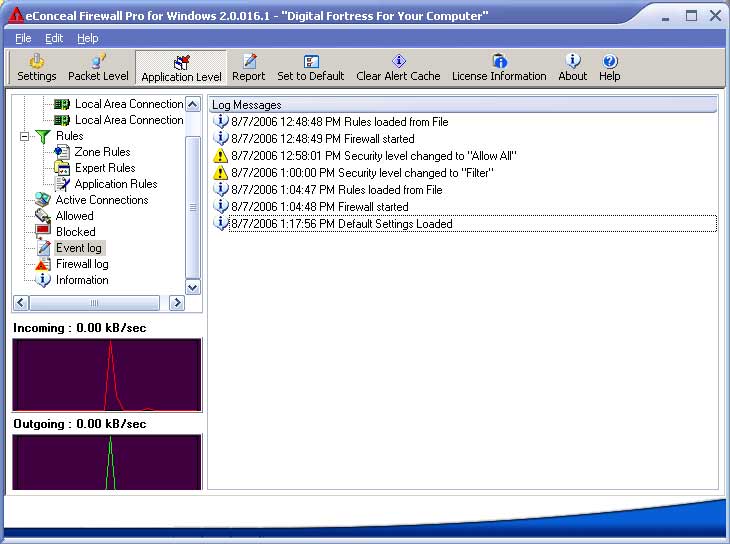Click the Expert Rules icon
Image resolution: width=730 pixels, height=544 pixels.
[x=62, y=168]
